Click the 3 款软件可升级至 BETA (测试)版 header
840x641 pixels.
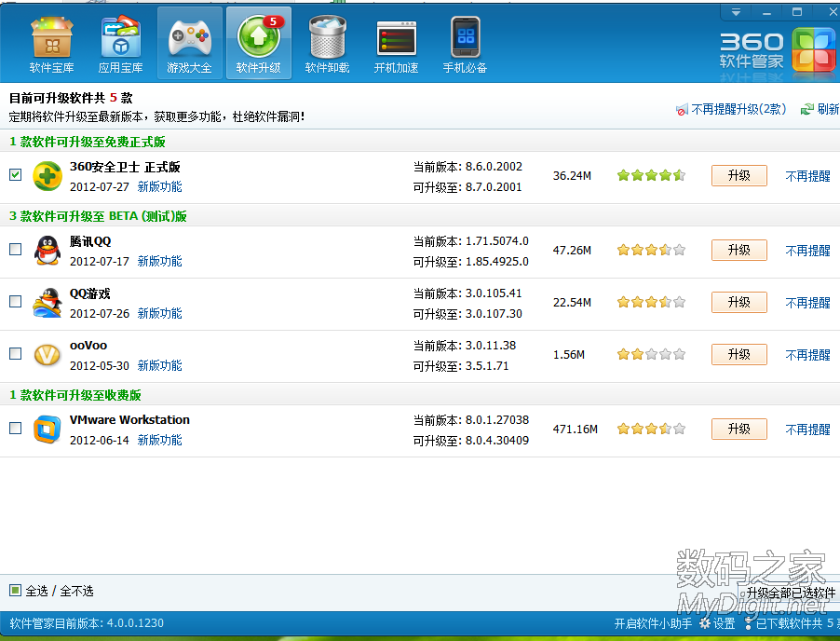tap(98, 216)
